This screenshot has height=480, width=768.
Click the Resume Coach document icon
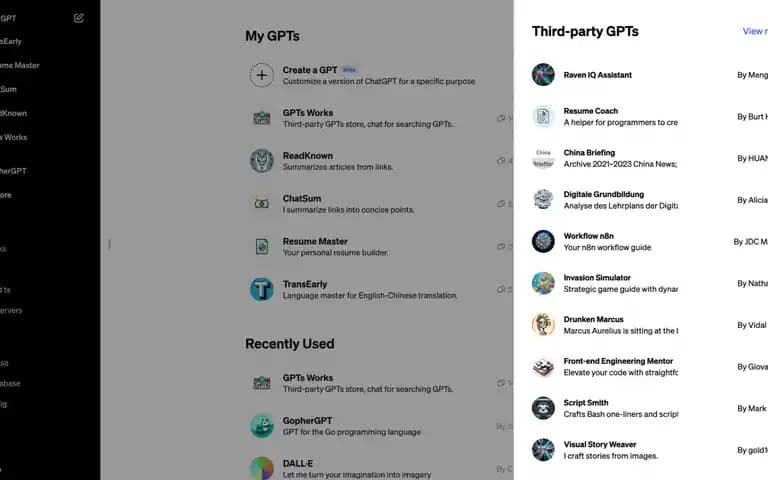[543, 116]
